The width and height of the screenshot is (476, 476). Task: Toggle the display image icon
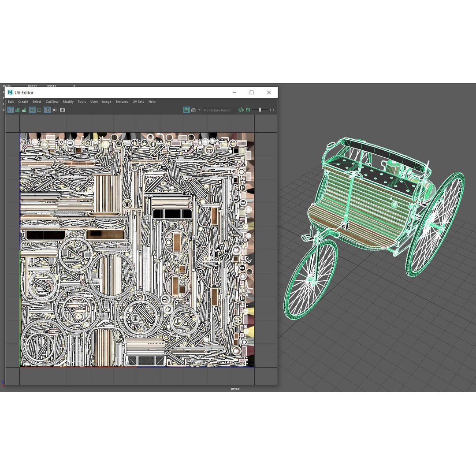tap(187, 110)
